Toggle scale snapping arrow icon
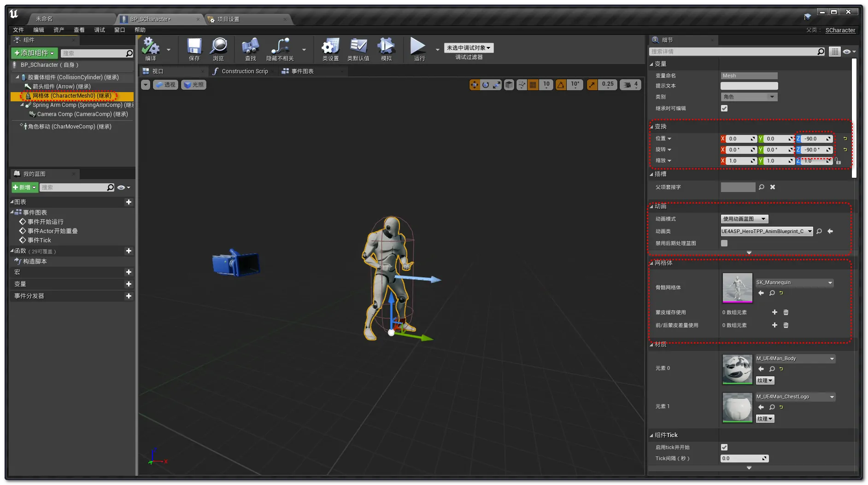The width and height of the screenshot is (868, 485). click(x=592, y=85)
